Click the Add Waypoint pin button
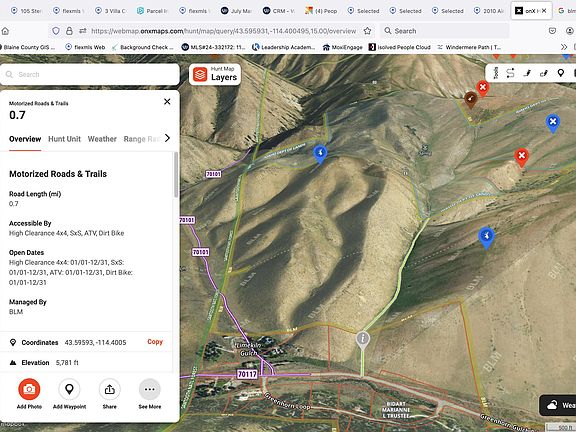This screenshot has height=432, width=576. click(x=69, y=389)
